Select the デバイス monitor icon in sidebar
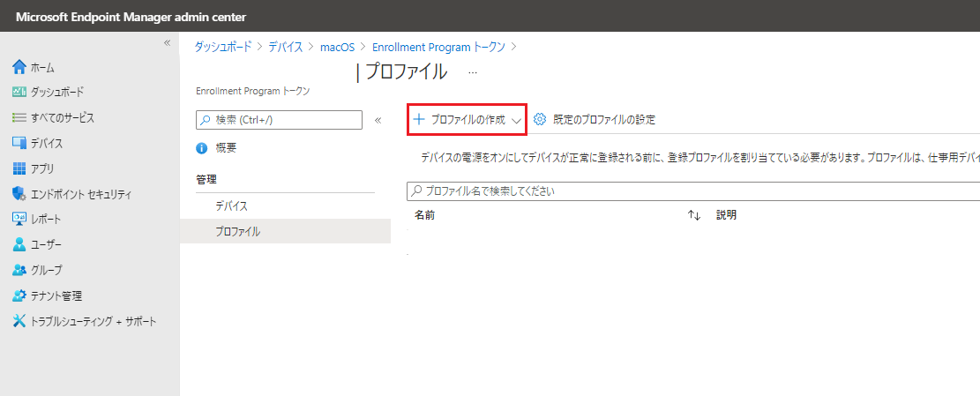Screen dimensions: 980x396 coord(19,143)
